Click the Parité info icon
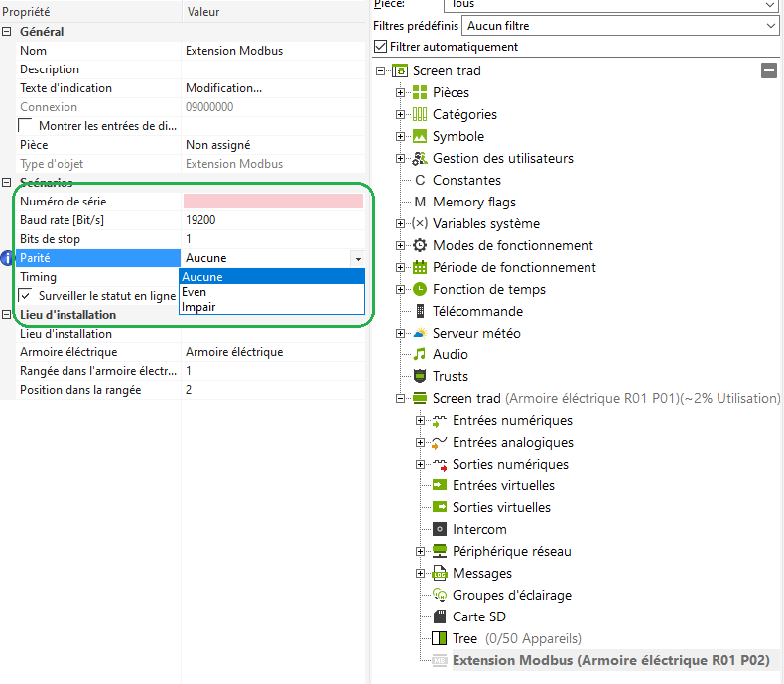This screenshot has height=684, width=784. click(8, 258)
